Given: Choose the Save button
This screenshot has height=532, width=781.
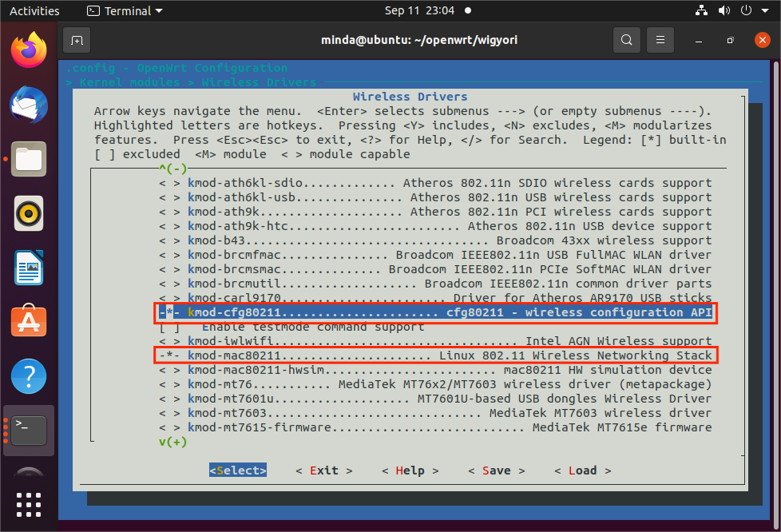Looking at the screenshot, I should pos(496,470).
